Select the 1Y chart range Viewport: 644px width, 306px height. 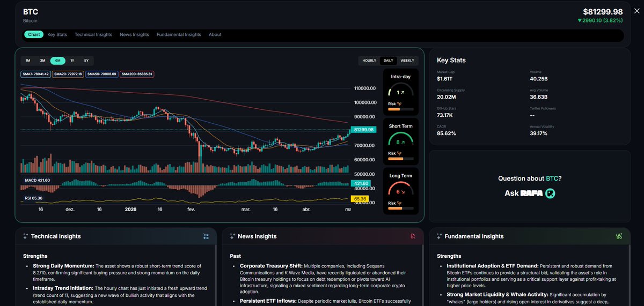72,61
